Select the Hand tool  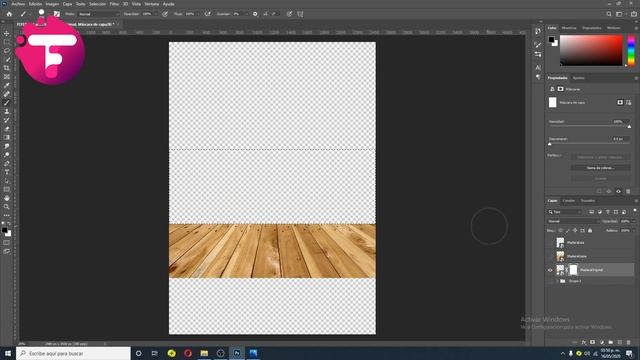coord(7,198)
